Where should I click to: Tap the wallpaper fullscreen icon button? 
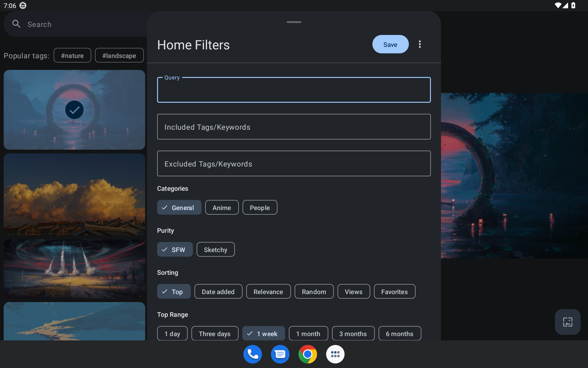click(x=567, y=322)
